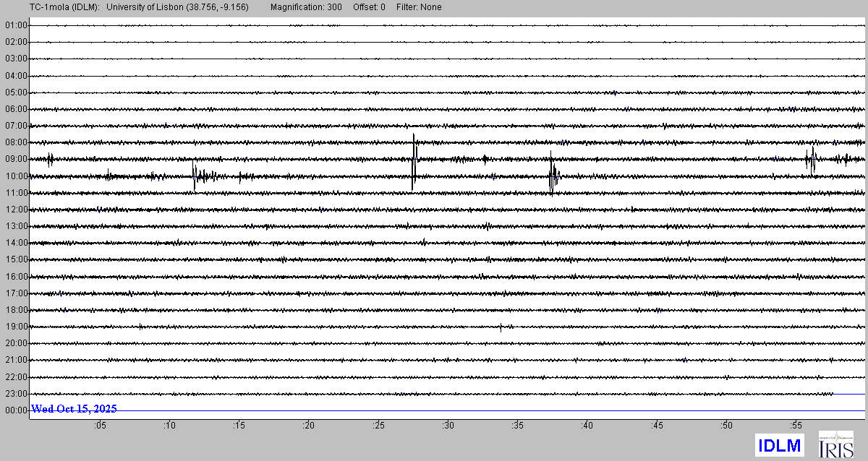Click the 00:00 hour row label
868x461 pixels.
15,410
